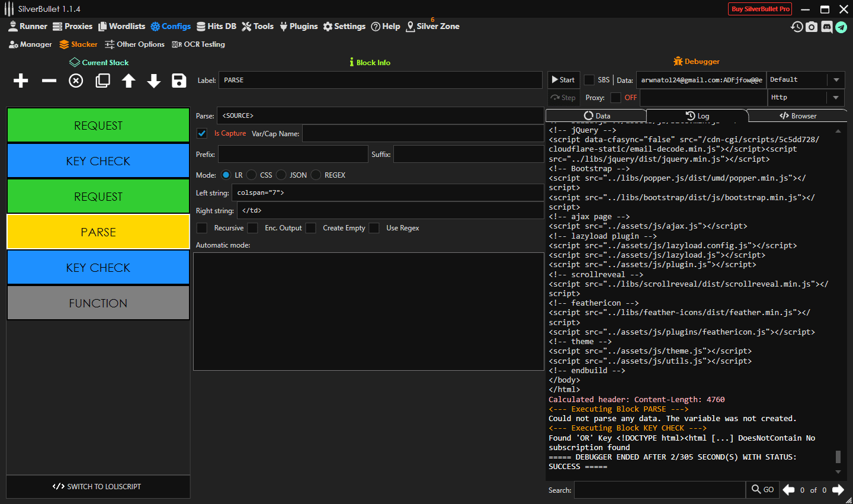This screenshot has height=504, width=853.
Task: Remove the selected block using the minus icon
Action: pyautogui.click(x=49, y=81)
